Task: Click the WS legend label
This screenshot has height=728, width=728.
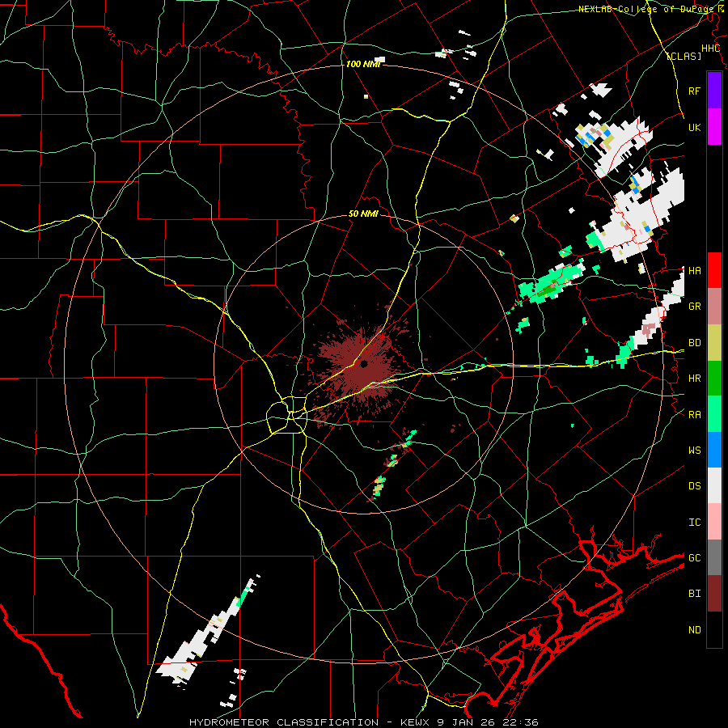Action: point(694,451)
